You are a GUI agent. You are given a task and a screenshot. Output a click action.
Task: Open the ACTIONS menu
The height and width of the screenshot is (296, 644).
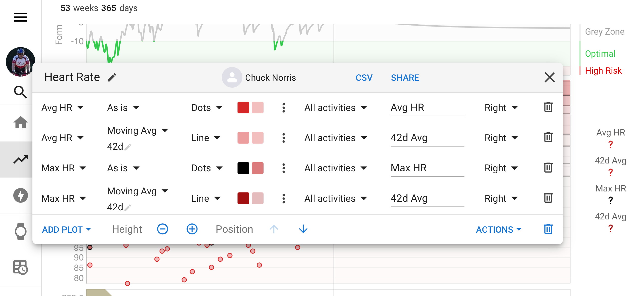tap(498, 229)
